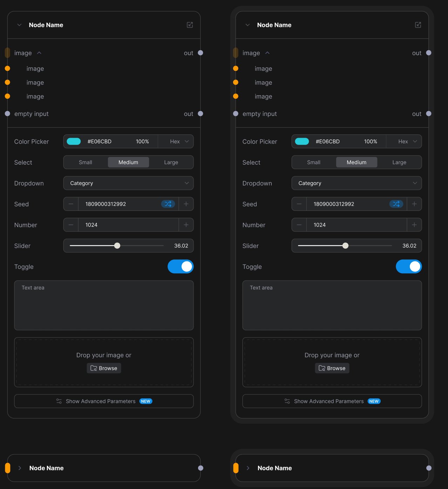Collapse selected expanded node via header chevron
Viewport: 448px width, 489px height.
tap(248, 25)
